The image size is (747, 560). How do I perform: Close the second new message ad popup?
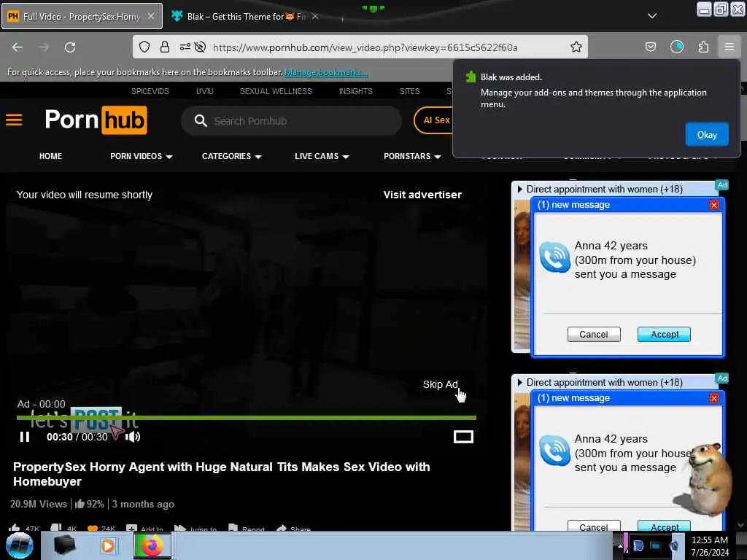(x=713, y=398)
